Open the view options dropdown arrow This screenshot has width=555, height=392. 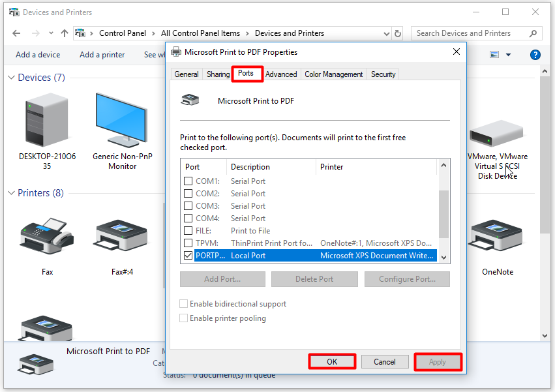coord(509,55)
